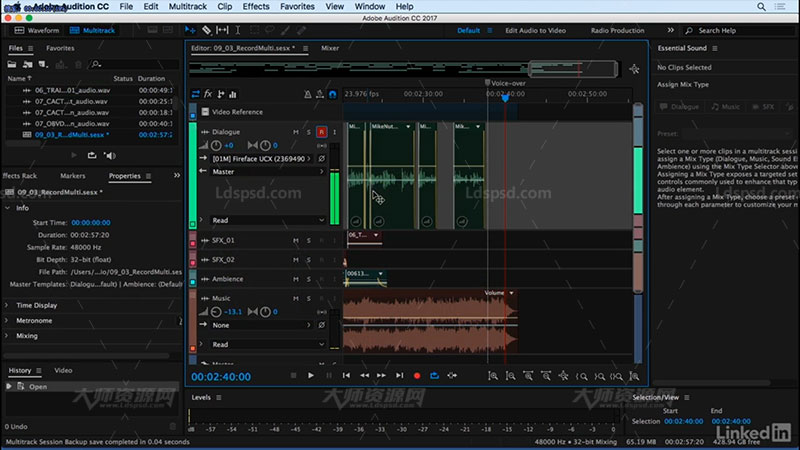800x450 pixels.
Task: Click Rewind button in transport
Action: point(364,376)
